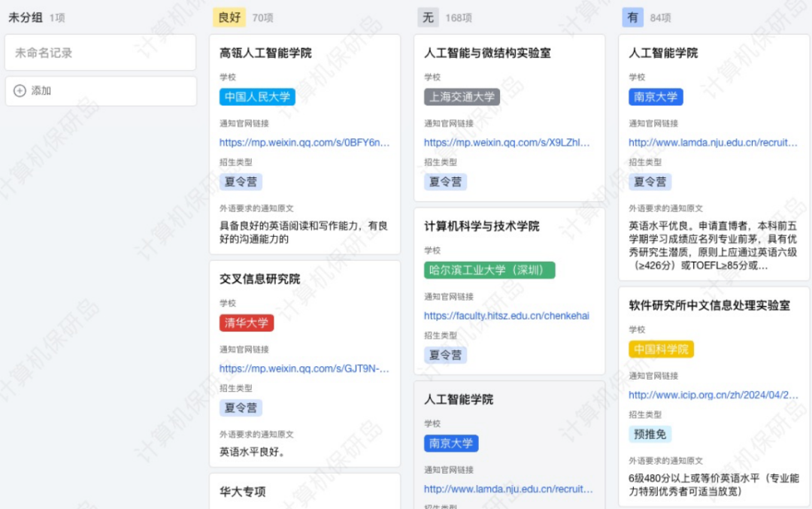The width and height of the screenshot is (812, 509).
Task: Click the 预推免 admission type tag
Action: pyautogui.click(x=650, y=435)
